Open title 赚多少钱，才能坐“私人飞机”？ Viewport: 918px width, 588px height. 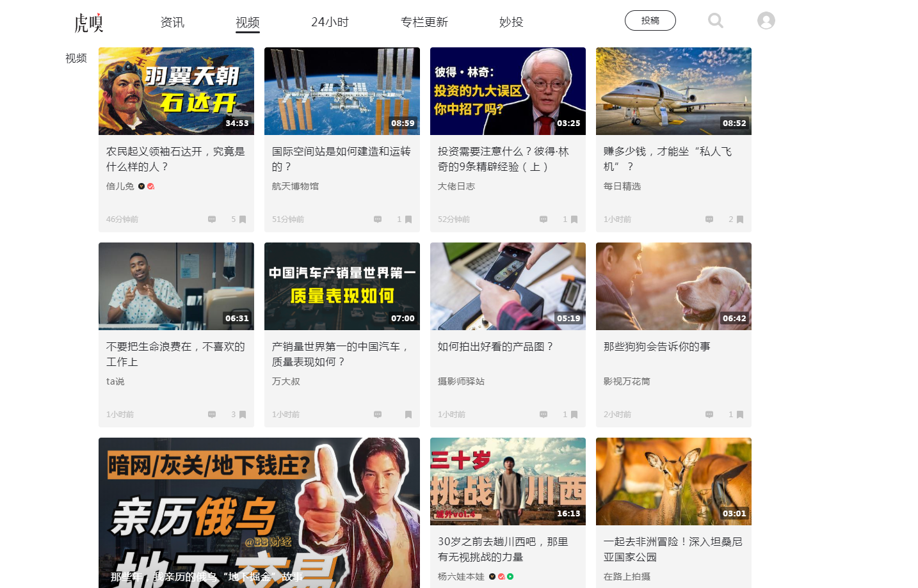668,159
